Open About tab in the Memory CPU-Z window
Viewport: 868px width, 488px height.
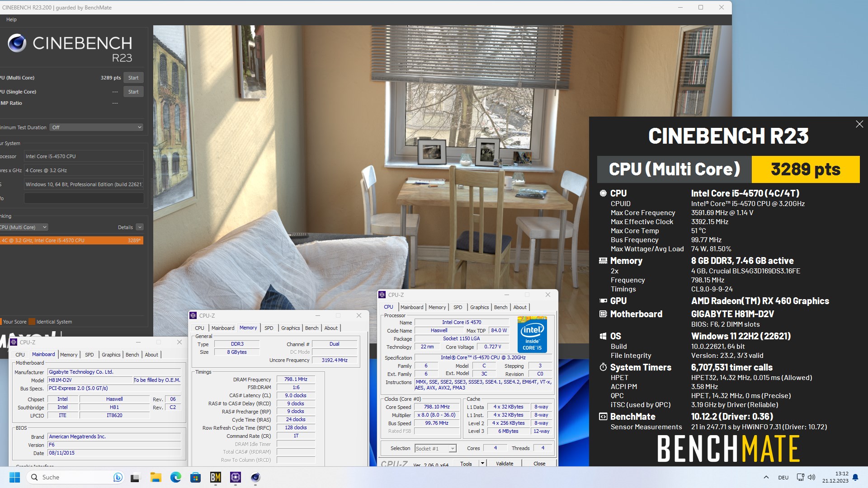click(331, 328)
